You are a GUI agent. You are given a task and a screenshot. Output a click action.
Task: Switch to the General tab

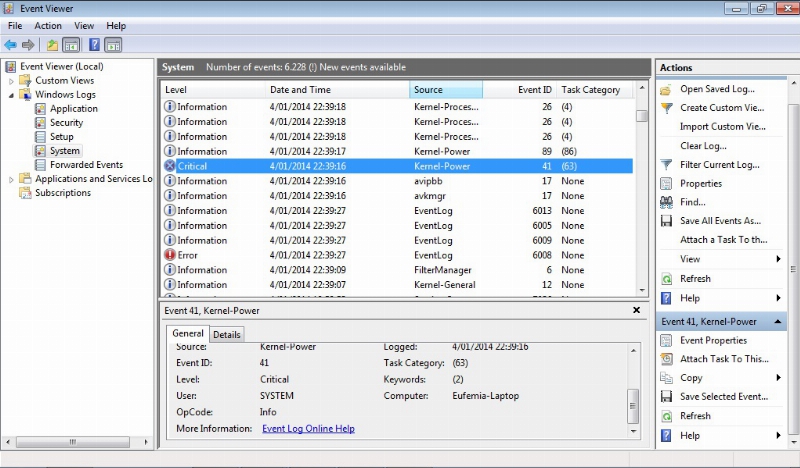pyautogui.click(x=188, y=334)
